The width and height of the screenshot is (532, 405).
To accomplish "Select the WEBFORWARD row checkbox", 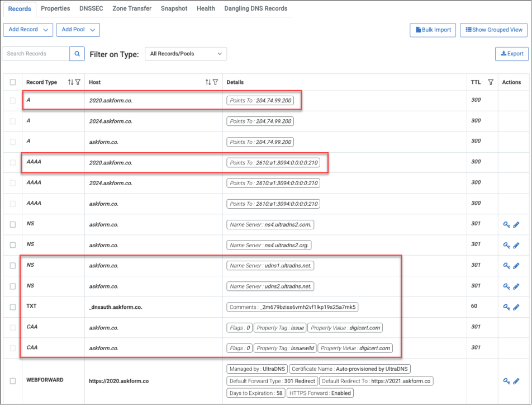I will 13,381.
